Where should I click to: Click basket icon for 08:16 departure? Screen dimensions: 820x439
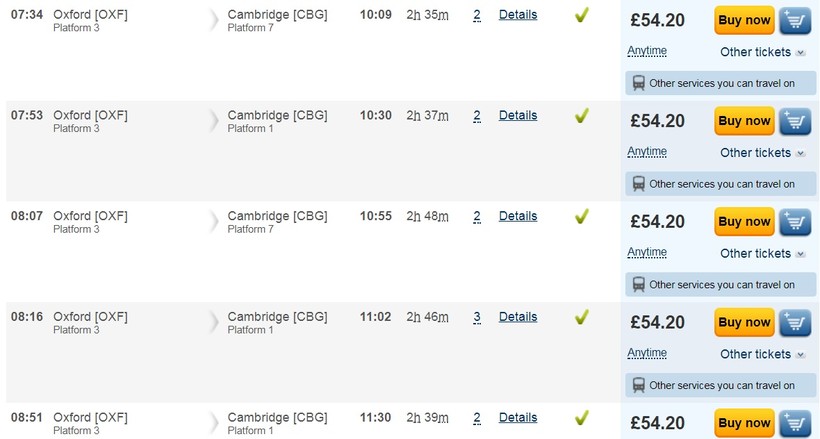click(795, 323)
